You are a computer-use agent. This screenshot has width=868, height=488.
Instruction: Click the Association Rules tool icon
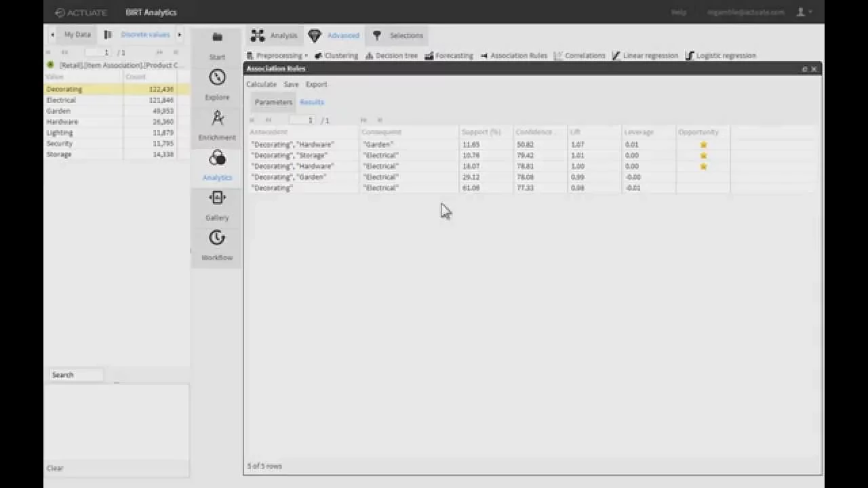pos(484,56)
